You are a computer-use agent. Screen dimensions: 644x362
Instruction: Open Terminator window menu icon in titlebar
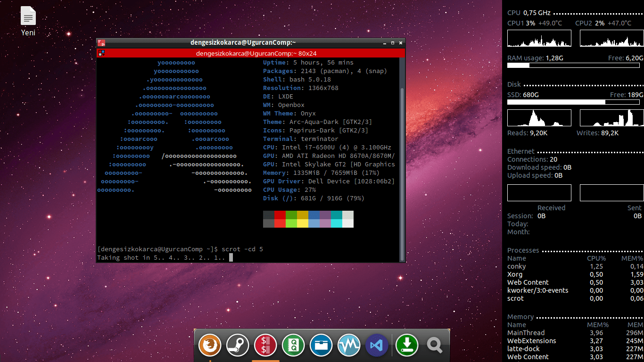tap(101, 42)
